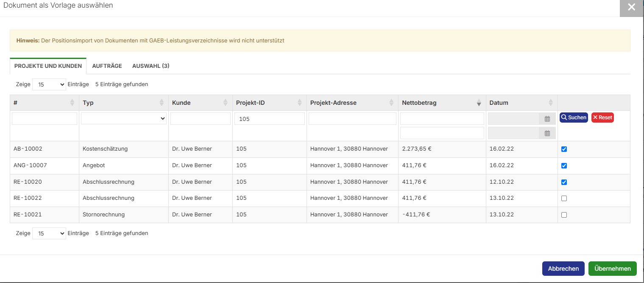Open top Zeige entries-per-page dropdown
This screenshot has width=644, height=283.
point(49,84)
